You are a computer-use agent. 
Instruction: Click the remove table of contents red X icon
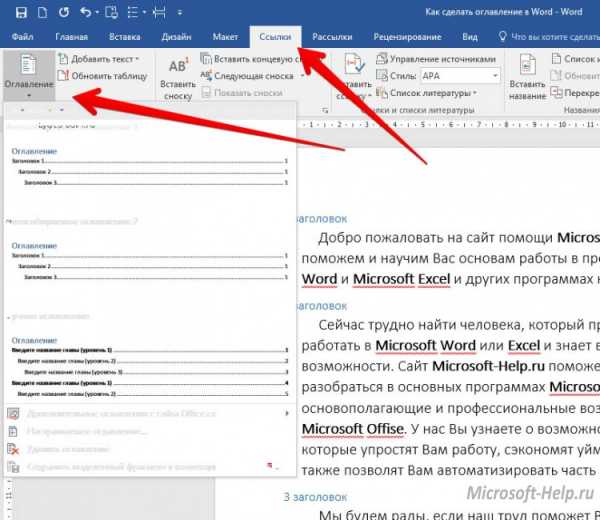point(13,449)
